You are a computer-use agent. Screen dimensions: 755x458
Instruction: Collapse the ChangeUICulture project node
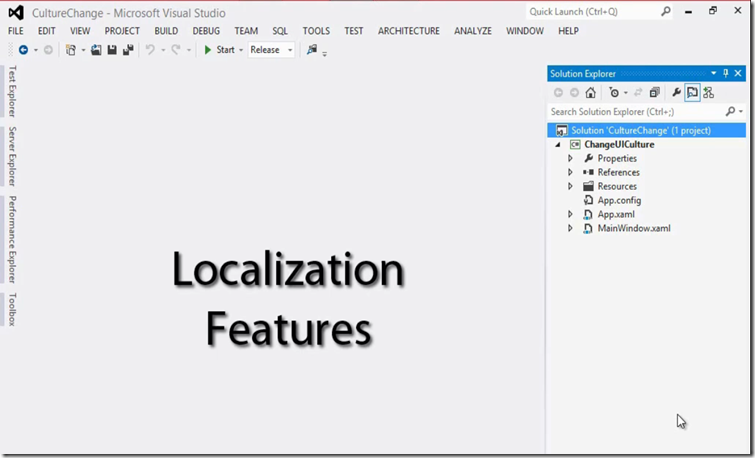[558, 144]
